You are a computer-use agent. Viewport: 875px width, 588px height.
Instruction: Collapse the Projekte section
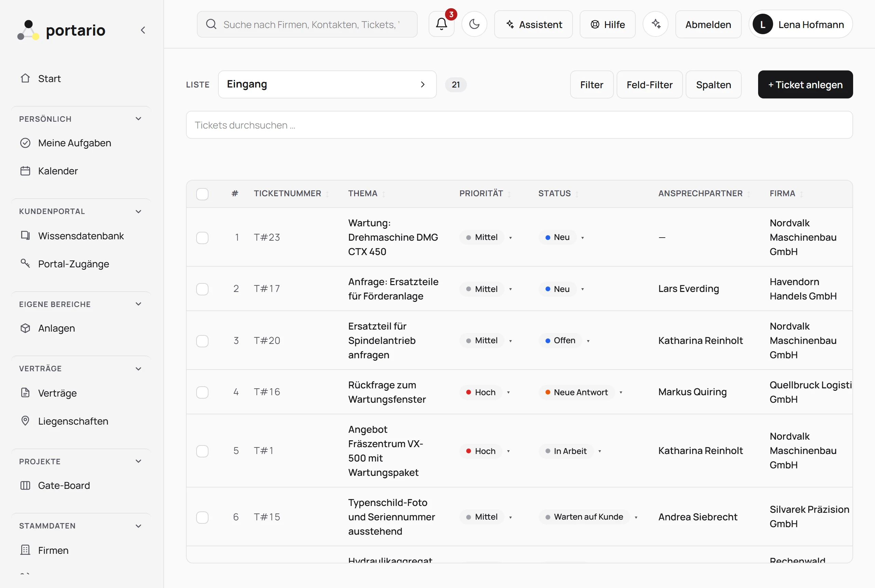coord(138,461)
